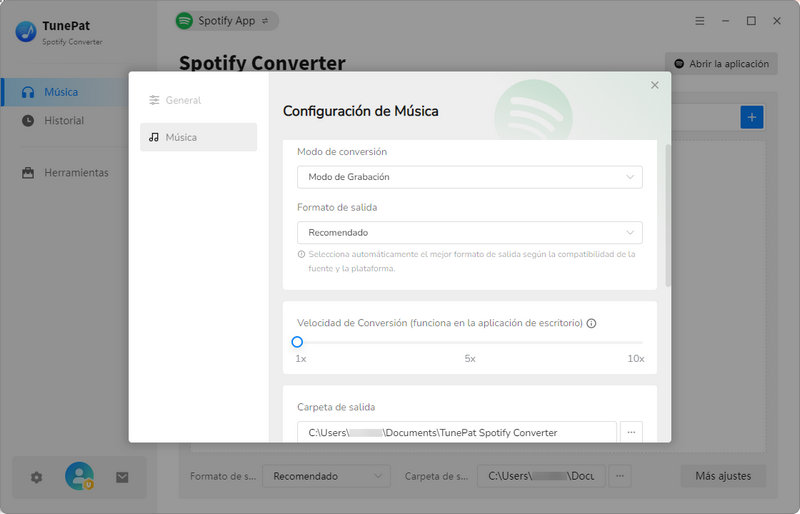The width and height of the screenshot is (800, 514).
Task: Browse output folder with the dialog's ellipsis button
Action: [631, 432]
